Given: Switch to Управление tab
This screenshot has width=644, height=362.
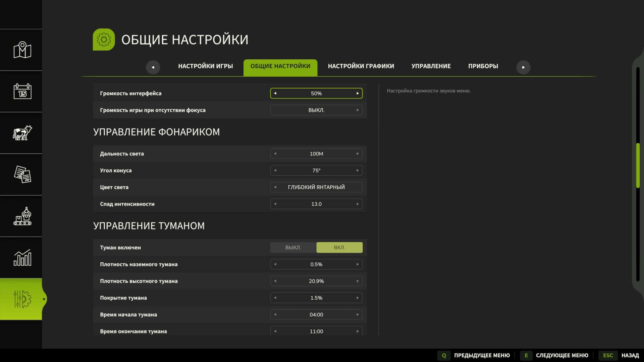Looking at the screenshot, I should point(431,66).
